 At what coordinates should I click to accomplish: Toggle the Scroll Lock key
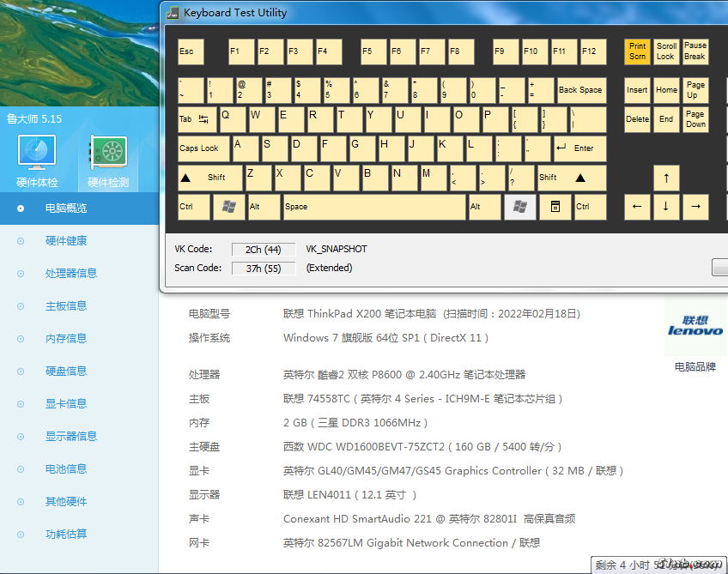click(x=666, y=51)
